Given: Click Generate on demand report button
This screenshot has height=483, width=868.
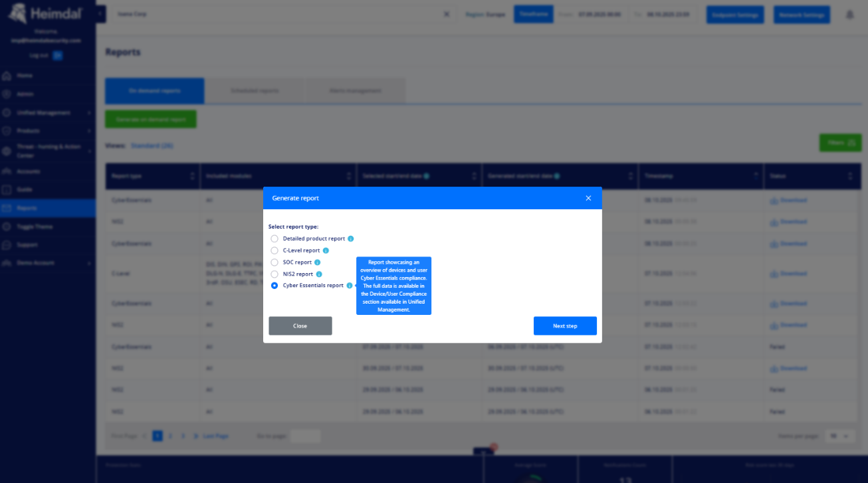Looking at the screenshot, I should [x=151, y=120].
